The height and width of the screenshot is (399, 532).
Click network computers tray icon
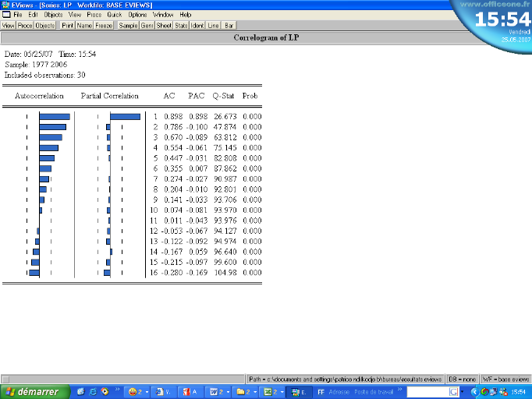tap(494, 392)
